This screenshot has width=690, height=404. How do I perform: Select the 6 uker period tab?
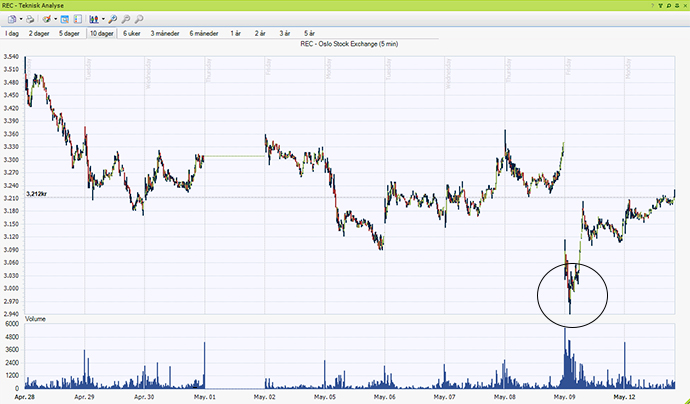click(132, 33)
